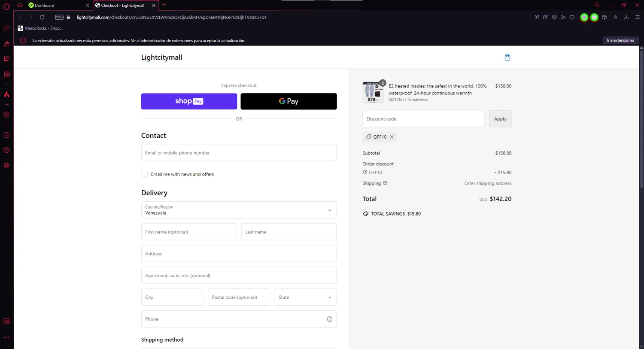
Task: Click the TOTAL SAVINGS $15.80 text
Action: click(395, 214)
